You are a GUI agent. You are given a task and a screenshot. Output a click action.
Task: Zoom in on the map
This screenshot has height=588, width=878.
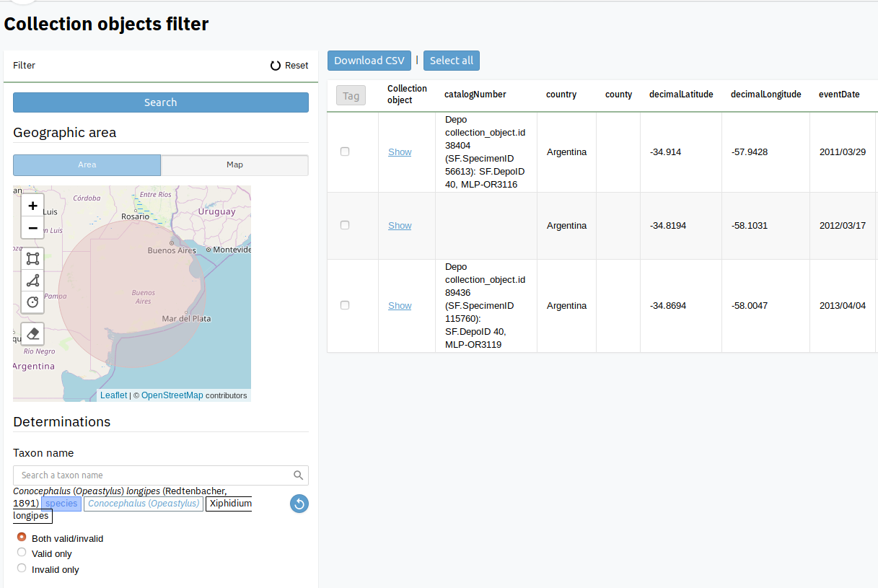(x=32, y=205)
